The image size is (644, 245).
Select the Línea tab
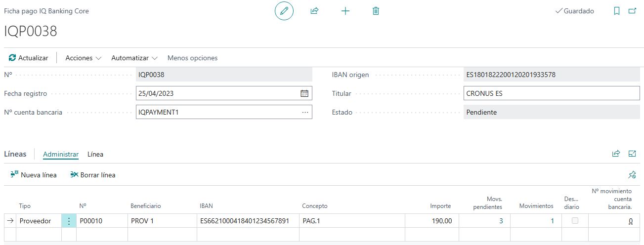(95, 154)
